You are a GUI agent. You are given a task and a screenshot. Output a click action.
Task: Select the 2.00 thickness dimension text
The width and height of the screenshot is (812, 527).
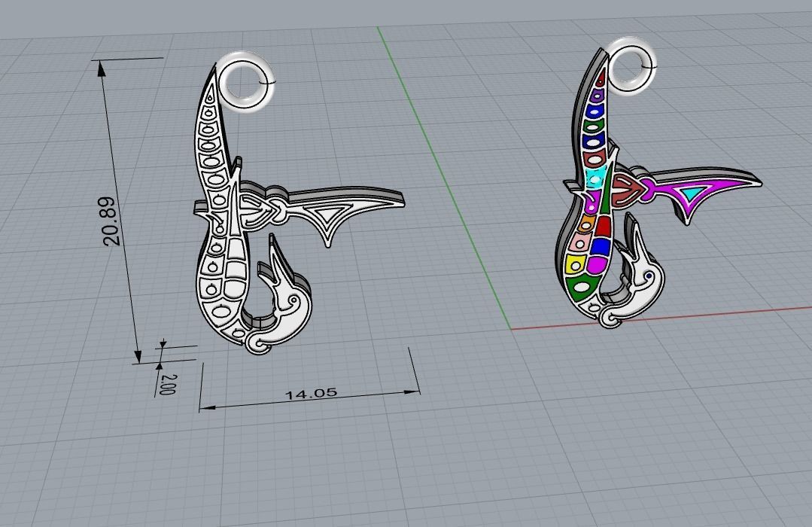click(x=169, y=385)
